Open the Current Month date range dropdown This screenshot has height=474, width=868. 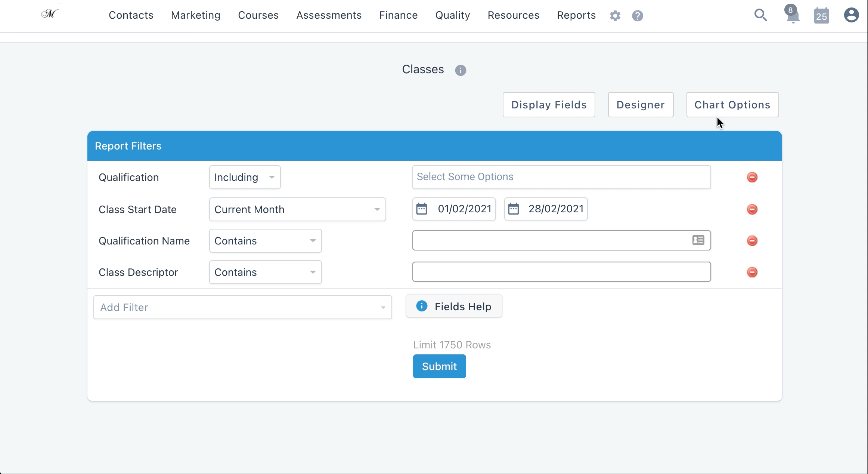pyautogui.click(x=297, y=209)
